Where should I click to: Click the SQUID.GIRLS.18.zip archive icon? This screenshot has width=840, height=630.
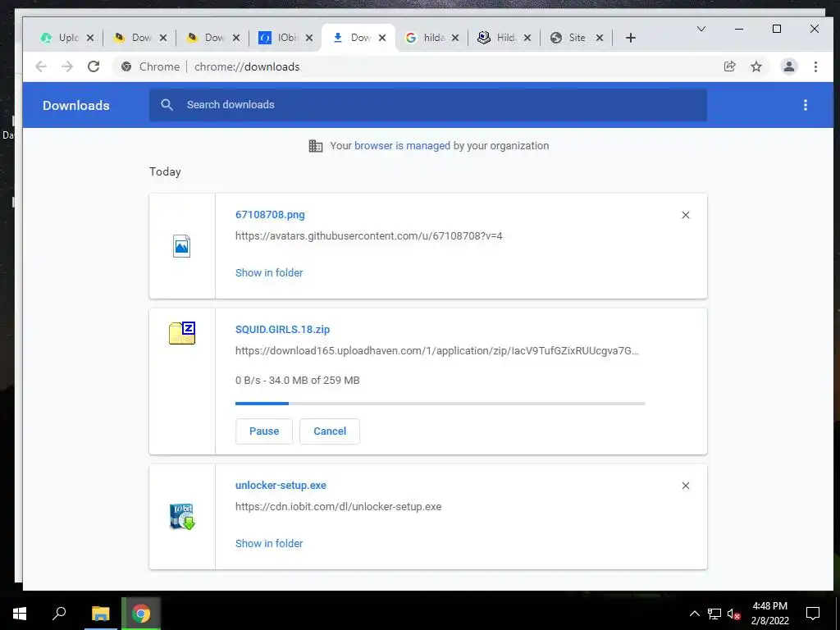tap(182, 333)
